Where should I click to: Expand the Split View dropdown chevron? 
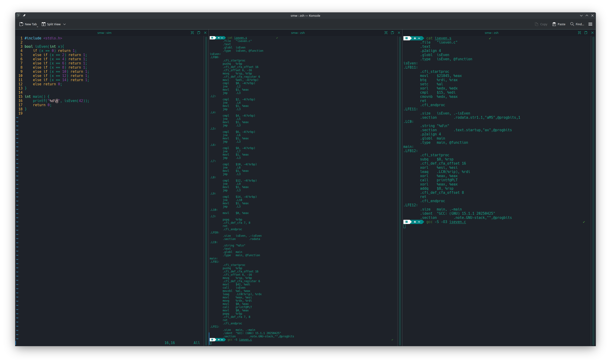click(64, 24)
